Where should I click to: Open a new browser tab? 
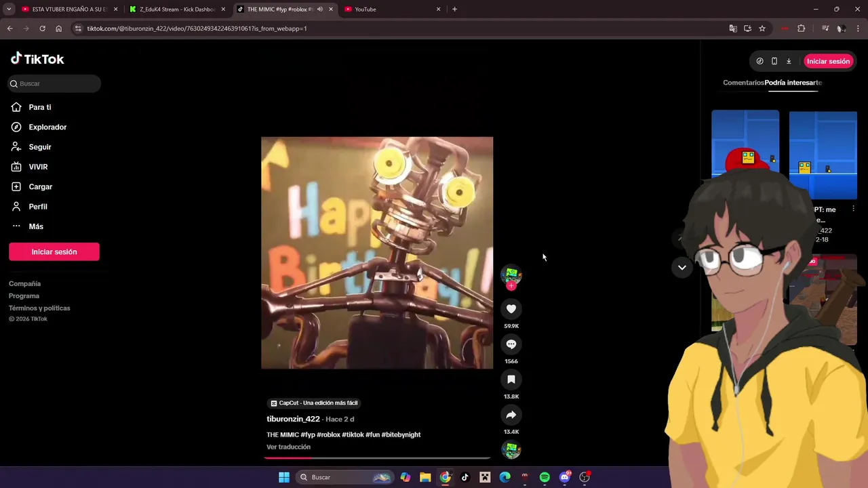click(454, 9)
